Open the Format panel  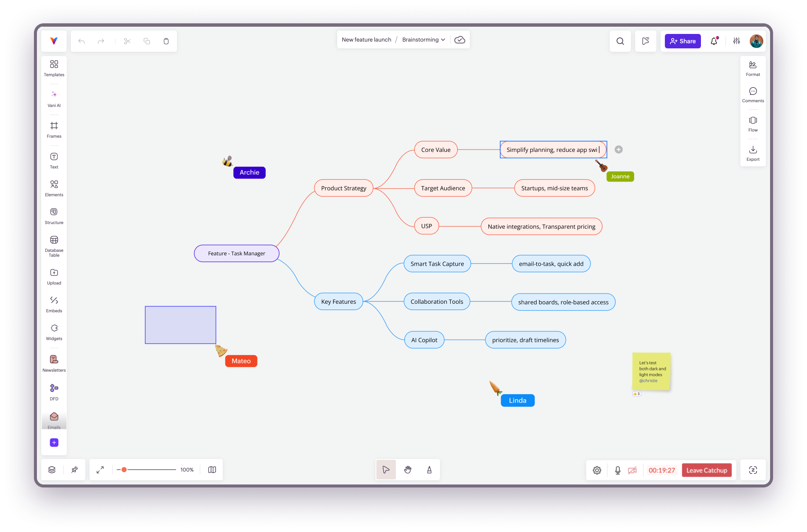(x=753, y=68)
